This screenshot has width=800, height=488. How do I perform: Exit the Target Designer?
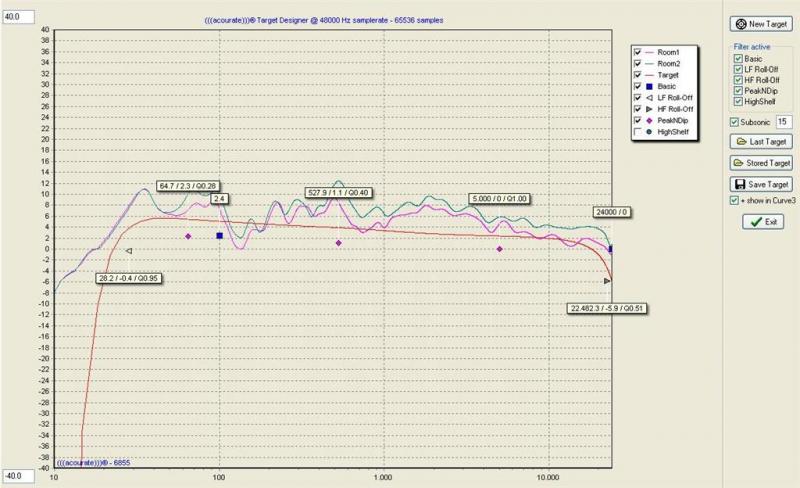[x=763, y=222]
